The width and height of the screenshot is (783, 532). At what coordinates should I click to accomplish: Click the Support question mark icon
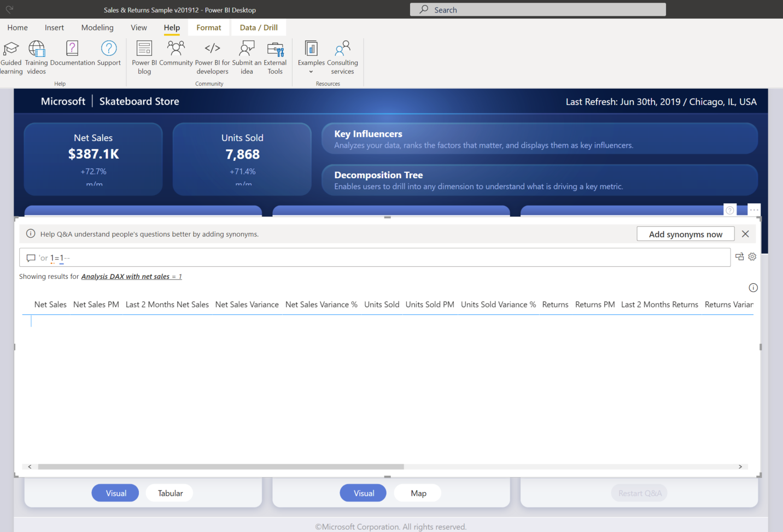pyautogui.click(x=109, y=49)
